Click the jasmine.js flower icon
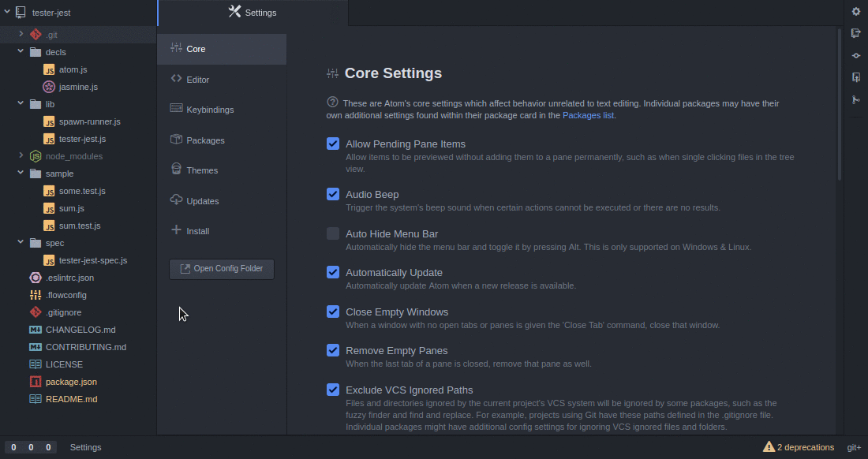The width and height of the screenshot is (868, 459). [x=49, y=87]
